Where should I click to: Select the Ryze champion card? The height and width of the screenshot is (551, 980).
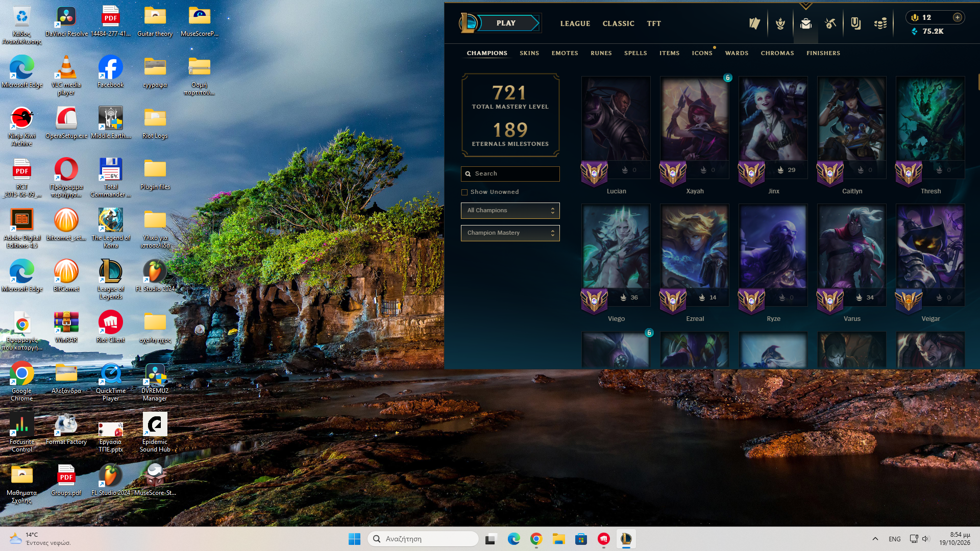point(773,255)
